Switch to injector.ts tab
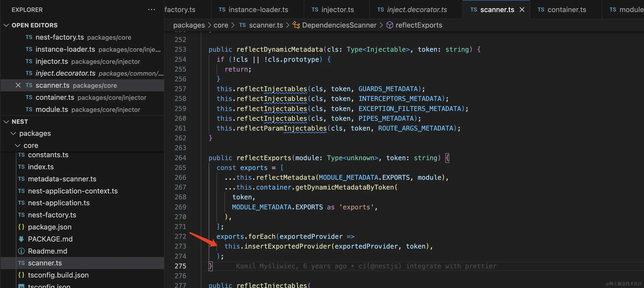The image size is (644, 288). click(x=337, y=10)
